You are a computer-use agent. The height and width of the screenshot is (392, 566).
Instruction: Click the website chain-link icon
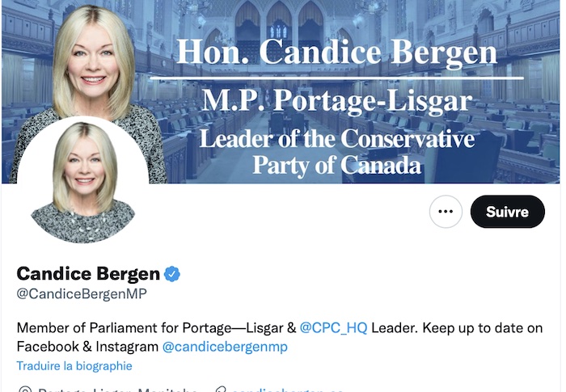220,390
